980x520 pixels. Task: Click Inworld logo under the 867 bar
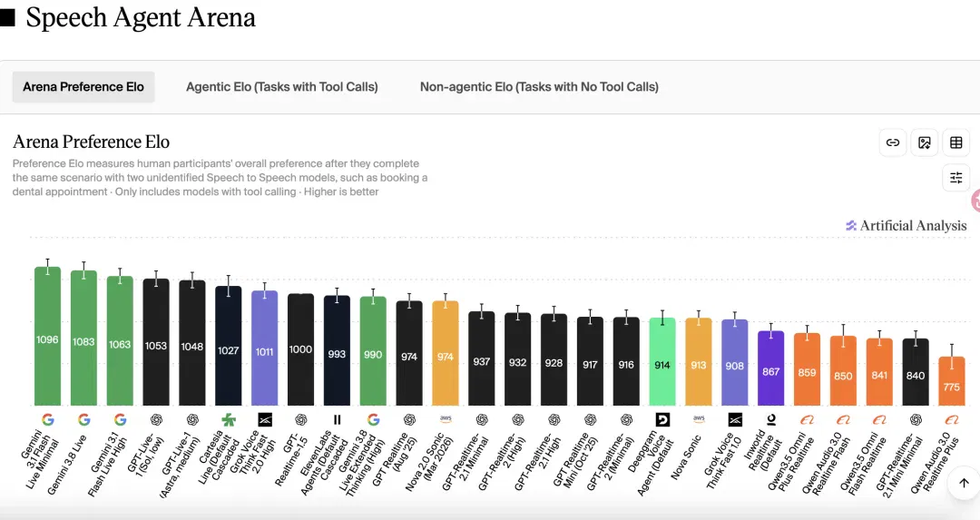(x=771, y=419)
